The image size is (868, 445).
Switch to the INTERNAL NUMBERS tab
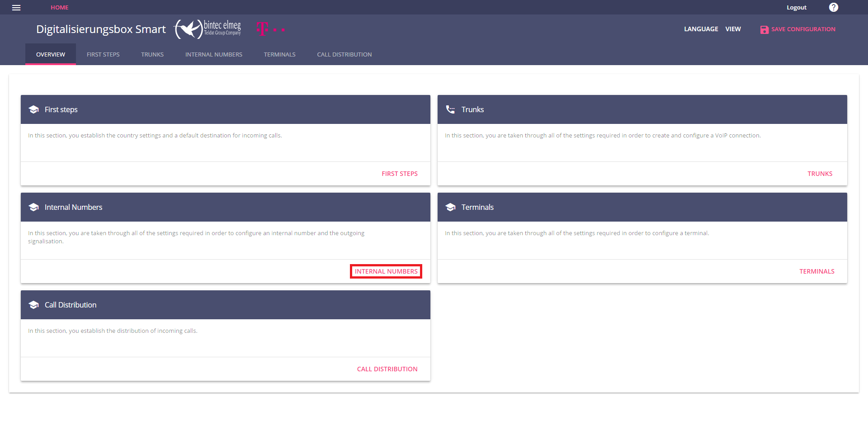click(214, 54)
